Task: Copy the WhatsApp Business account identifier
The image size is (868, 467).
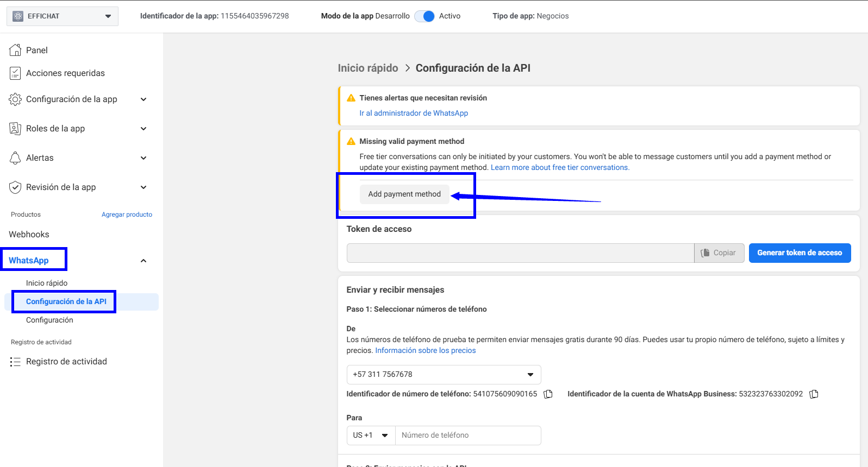Action: point(814,394)
